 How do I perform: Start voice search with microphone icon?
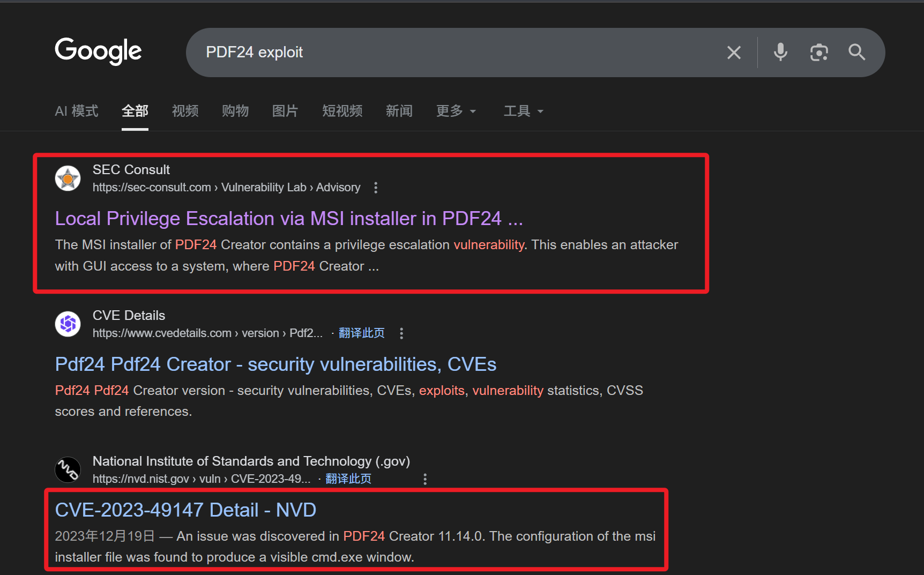pos(780,53)
